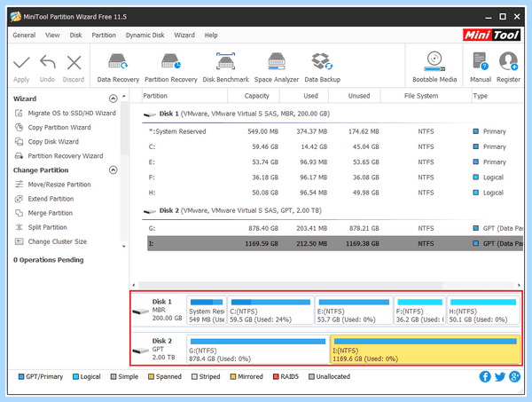Screen dimensions: 532x402
Task: Open the Help menu
Action: tap(211, 35)
